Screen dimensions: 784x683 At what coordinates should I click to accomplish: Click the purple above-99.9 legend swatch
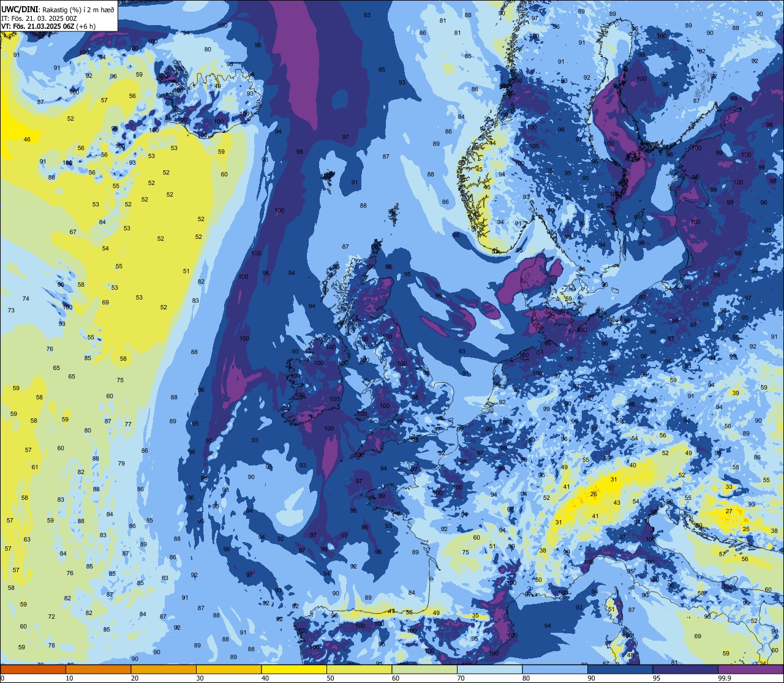(x=750, y=669)
